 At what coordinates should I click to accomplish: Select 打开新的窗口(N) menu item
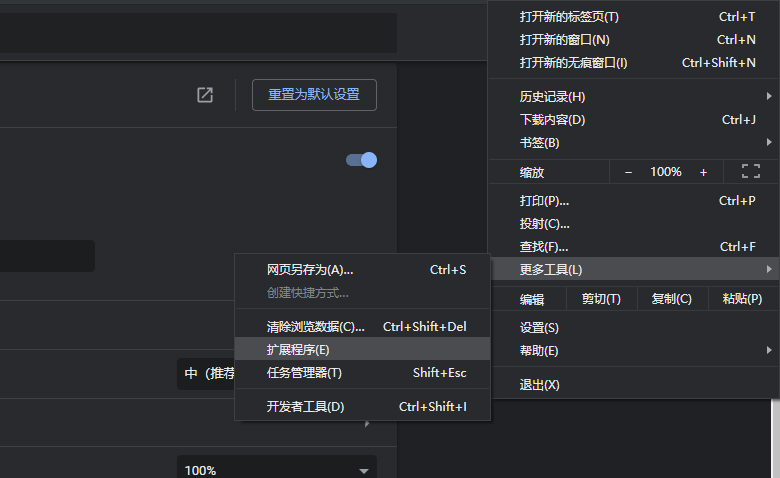click(x=633, y=39)
